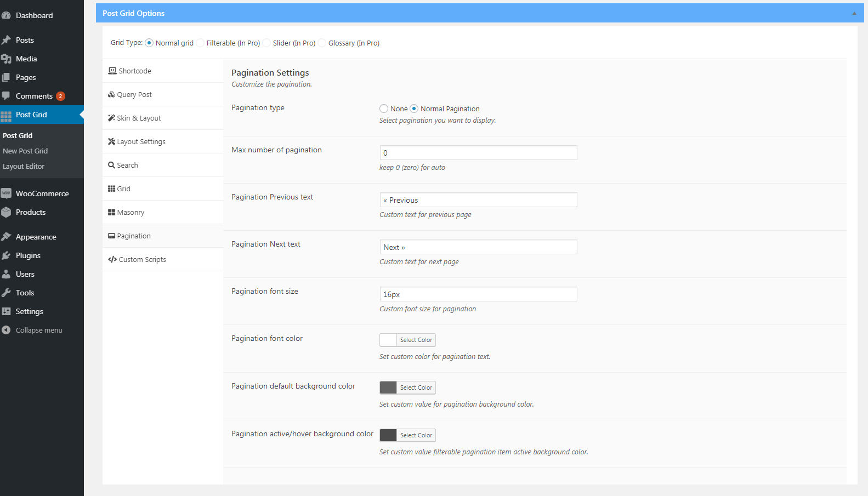Click Select Color for pagination font color
The image size is (868, 496).
pyautogui.click(x=416, y=340)
